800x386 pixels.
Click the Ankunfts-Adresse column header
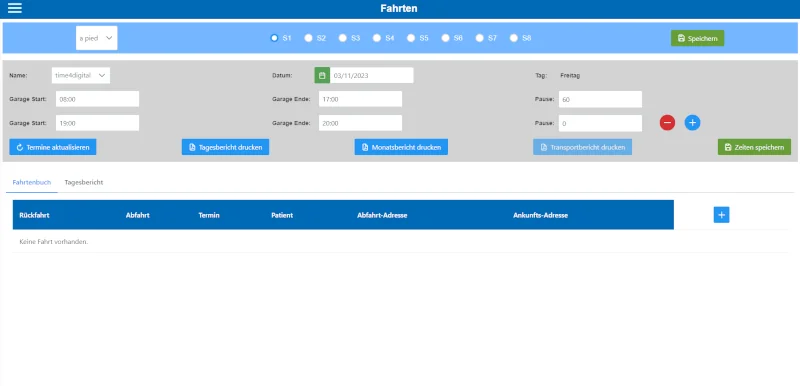tap(540, 215)
